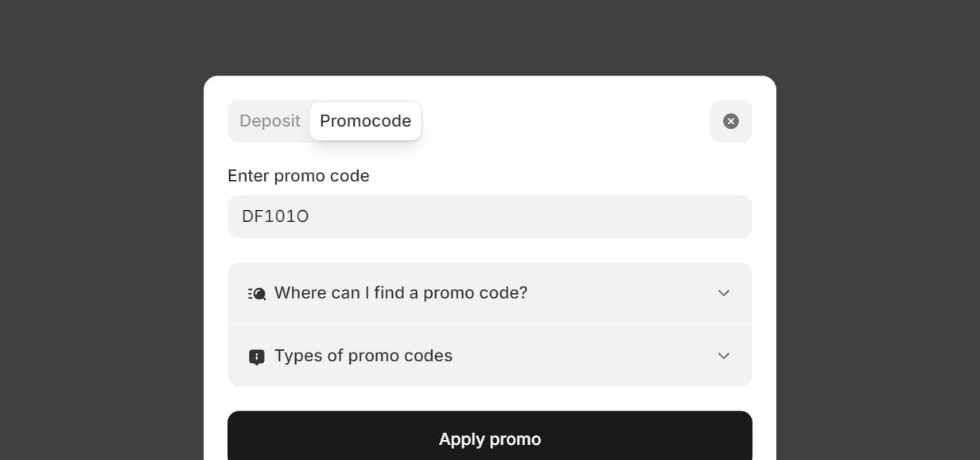
Task: Click the exclamation mark icon in the second help row
Action: click(256, 356)
